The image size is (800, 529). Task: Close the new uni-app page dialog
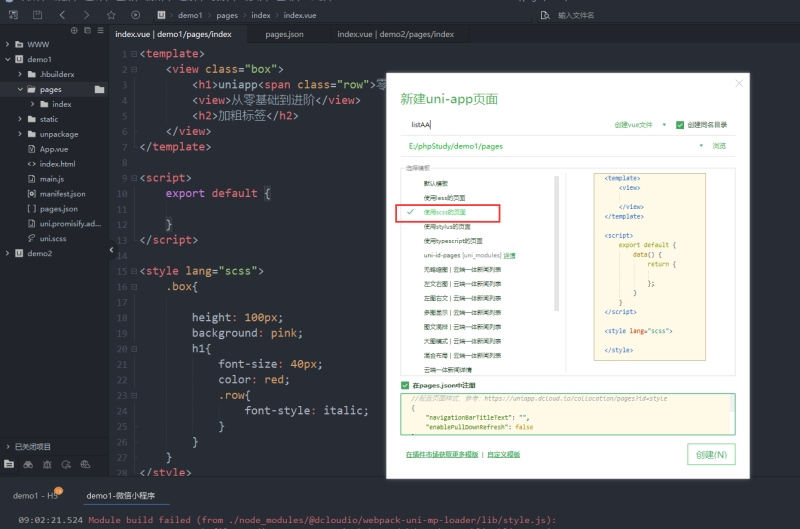(739, 83)
